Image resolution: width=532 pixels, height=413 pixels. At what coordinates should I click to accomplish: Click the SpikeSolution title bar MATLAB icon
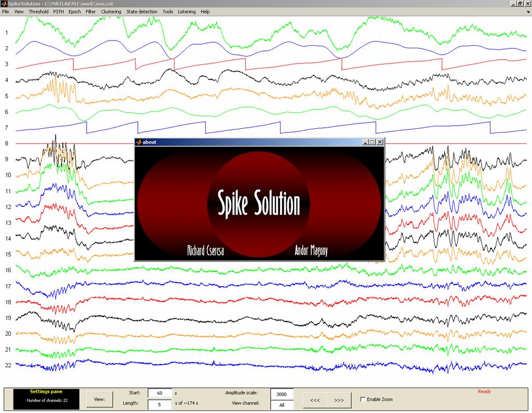[4, 4]
